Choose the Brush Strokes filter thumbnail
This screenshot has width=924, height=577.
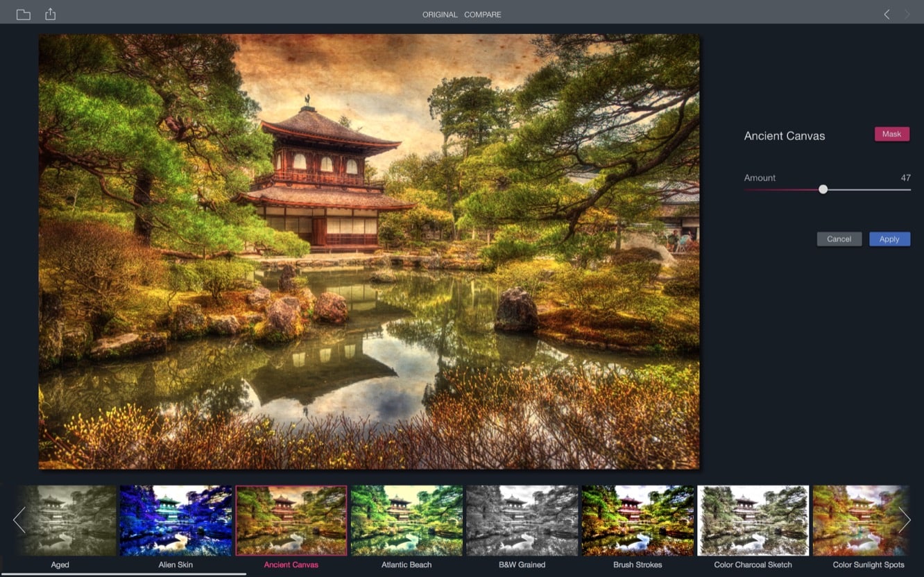tap(638, 520)
